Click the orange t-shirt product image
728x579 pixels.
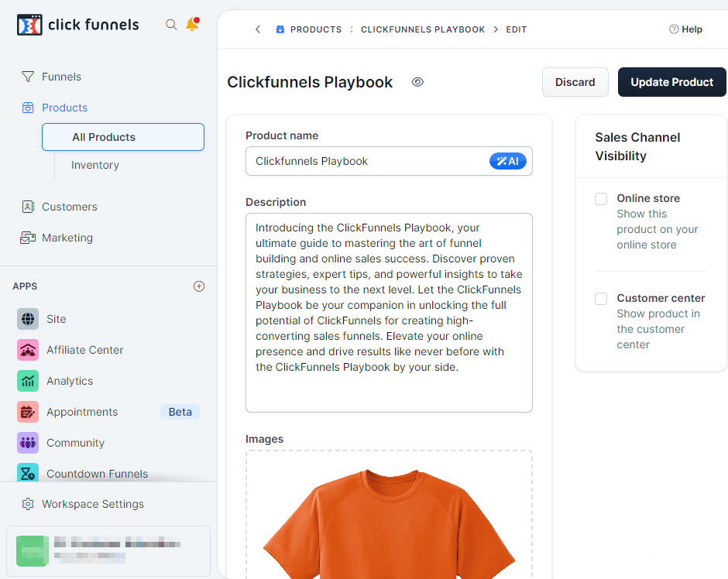(389, 524)
